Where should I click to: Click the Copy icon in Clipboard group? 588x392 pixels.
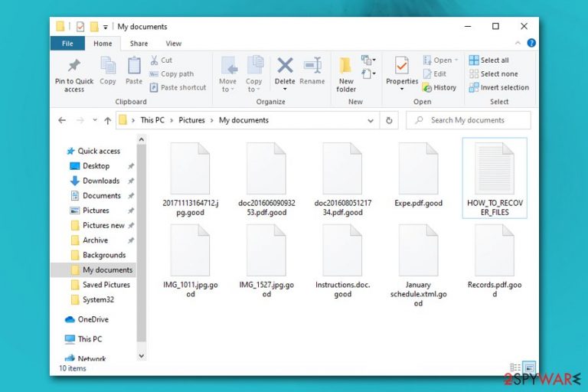[x=108, y=66]
